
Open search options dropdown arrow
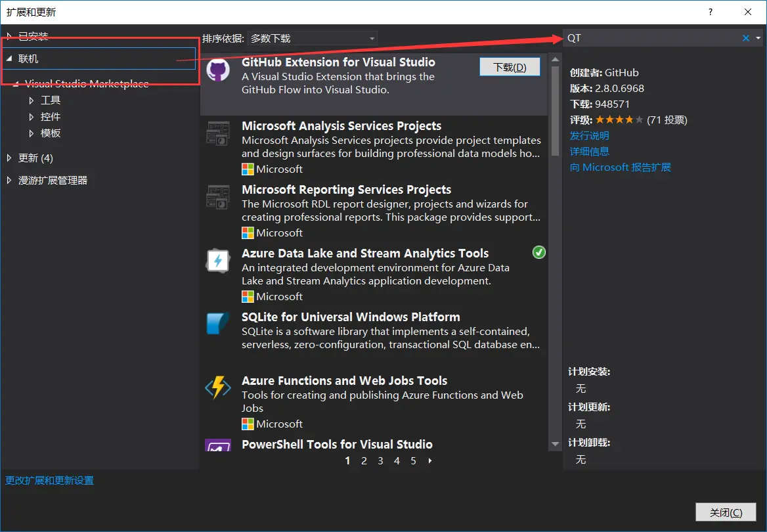point(758,38)
